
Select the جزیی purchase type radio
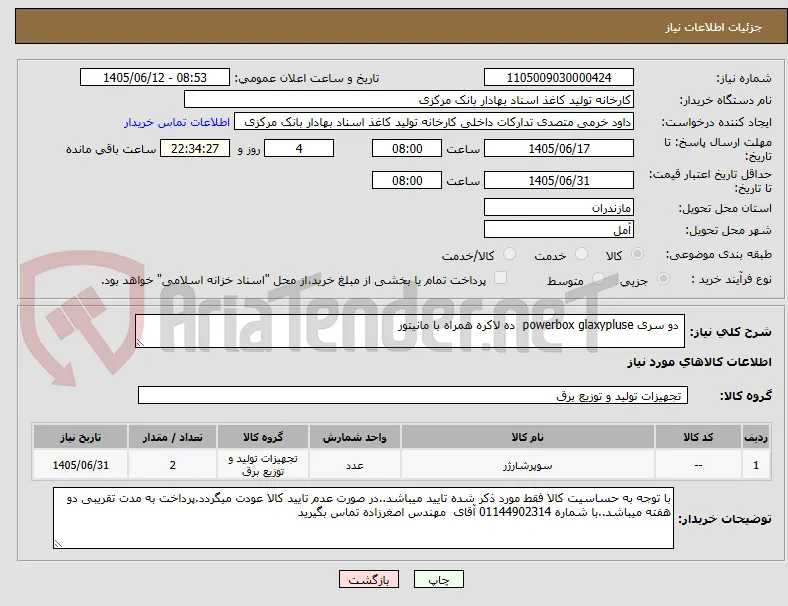coord(663,278)
